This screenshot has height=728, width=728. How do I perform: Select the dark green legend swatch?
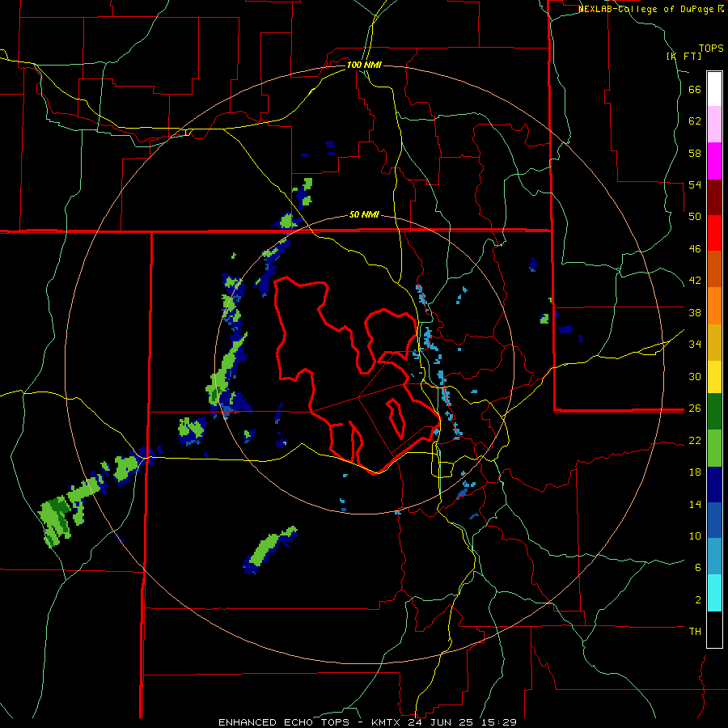pos(714,412)
